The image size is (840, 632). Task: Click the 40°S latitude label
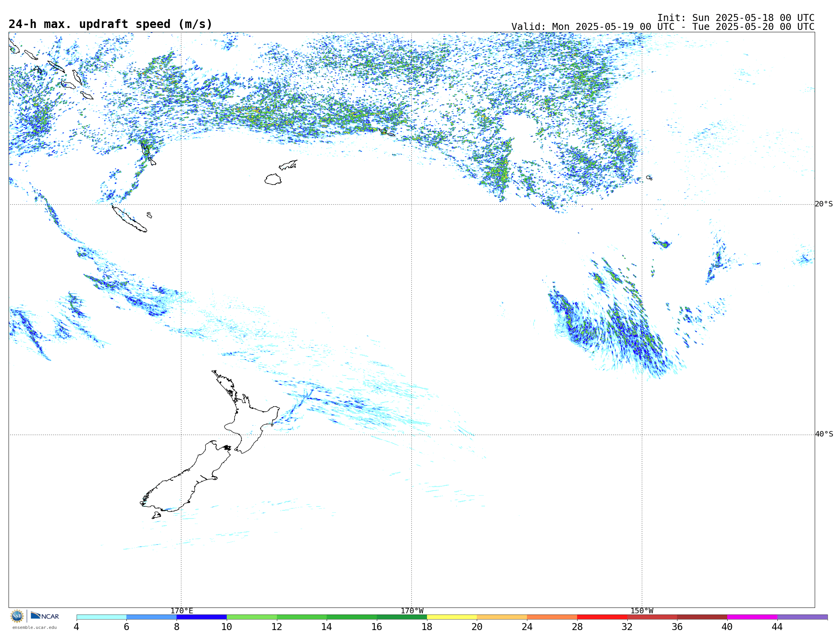point(824,434)
